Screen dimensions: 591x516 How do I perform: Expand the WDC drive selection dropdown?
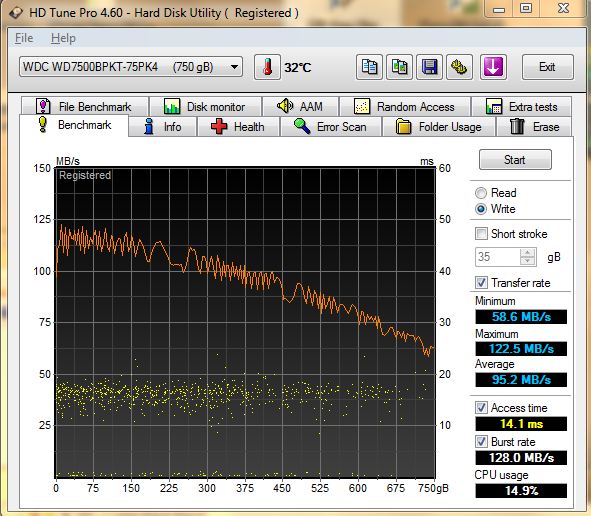coord(234,67)
